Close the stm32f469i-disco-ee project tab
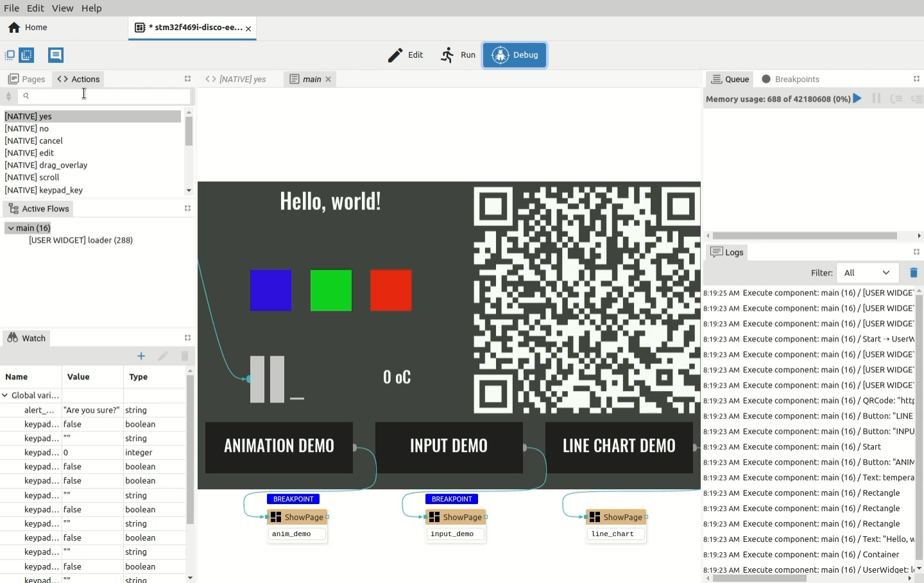The width and height of the screenshot is (924, 583). (x=249, y=29)
